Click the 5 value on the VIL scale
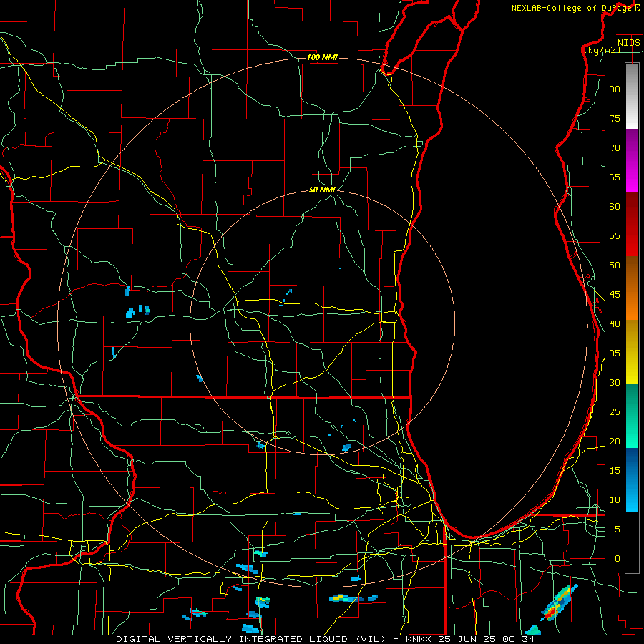This screenshot has height=644, width=644. (x=618, y=529)
